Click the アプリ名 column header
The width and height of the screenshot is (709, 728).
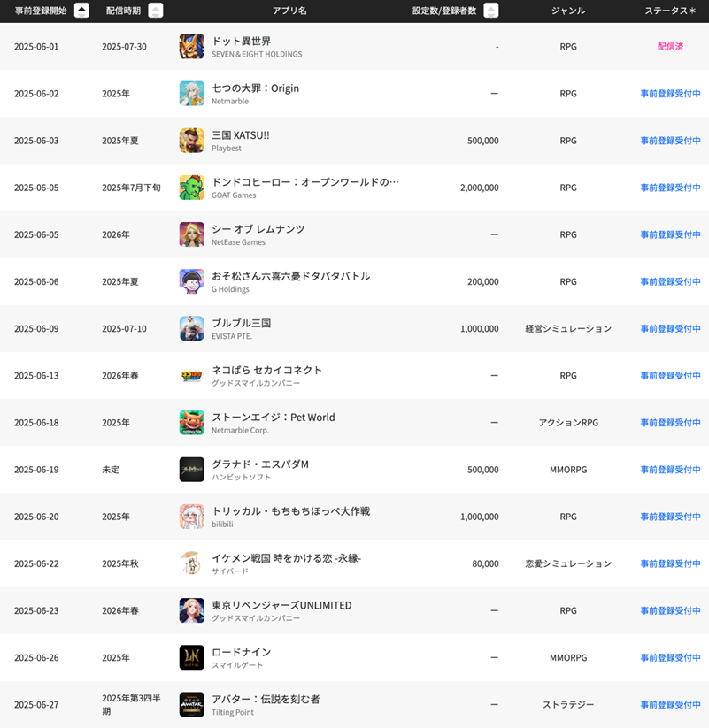(289, 11)
